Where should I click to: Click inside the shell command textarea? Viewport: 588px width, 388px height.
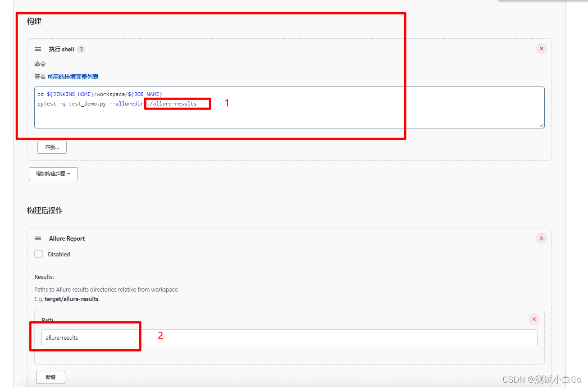tap(289, 107)
